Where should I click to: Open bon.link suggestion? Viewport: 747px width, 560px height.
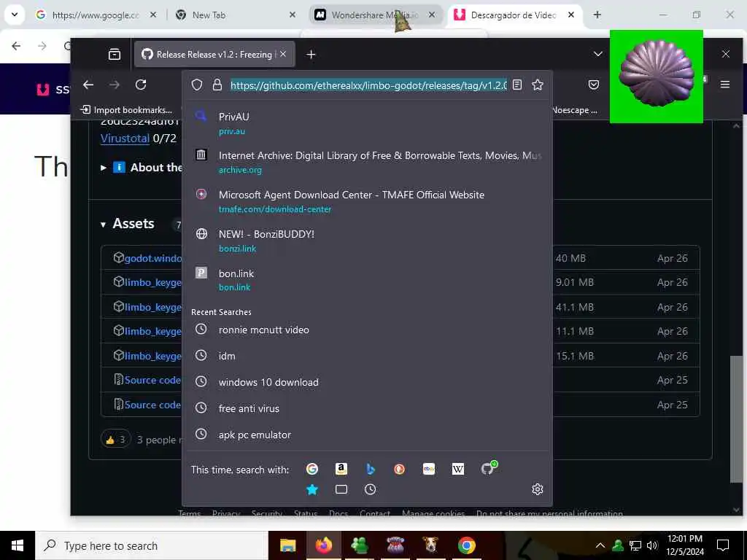point(368,280)
